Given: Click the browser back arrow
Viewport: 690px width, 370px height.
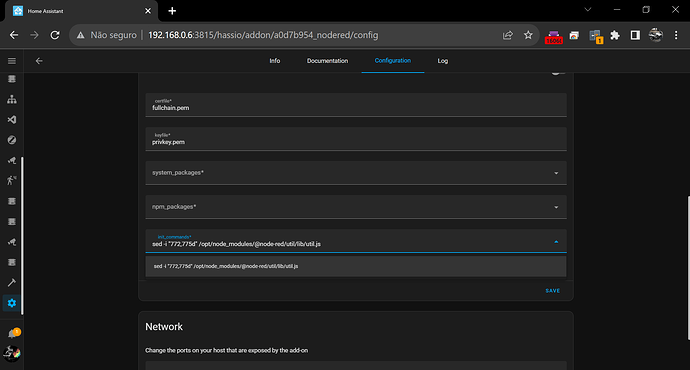Looking at the screenshot, I should click(14, 35).
